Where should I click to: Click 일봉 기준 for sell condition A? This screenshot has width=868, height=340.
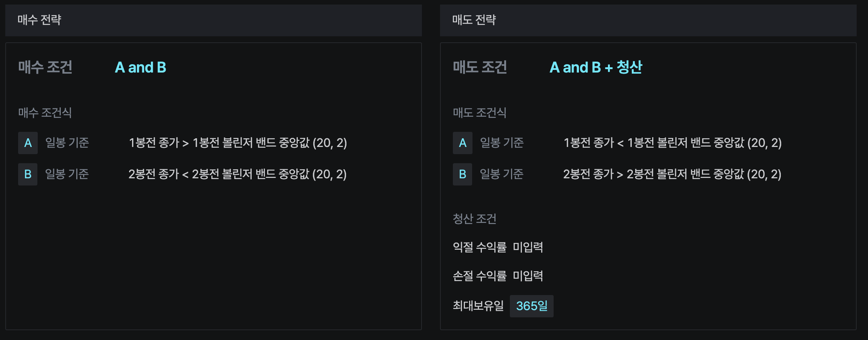(502, 143)
